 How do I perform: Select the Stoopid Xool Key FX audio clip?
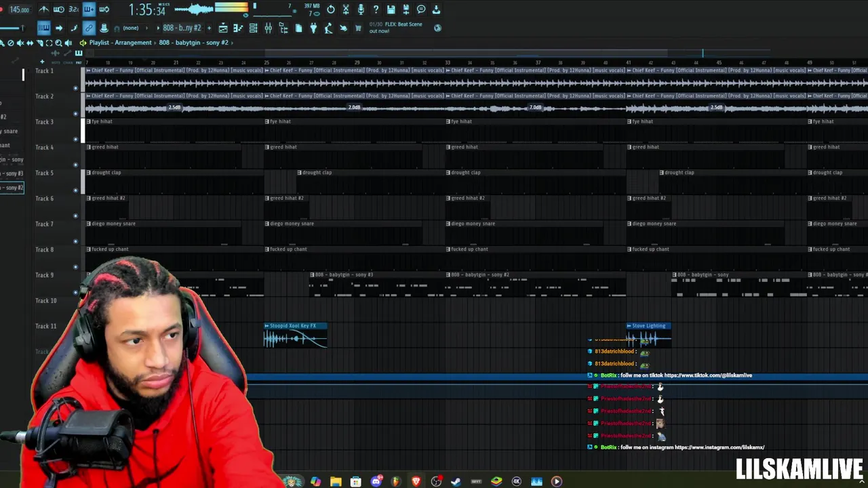pos(296,335)
